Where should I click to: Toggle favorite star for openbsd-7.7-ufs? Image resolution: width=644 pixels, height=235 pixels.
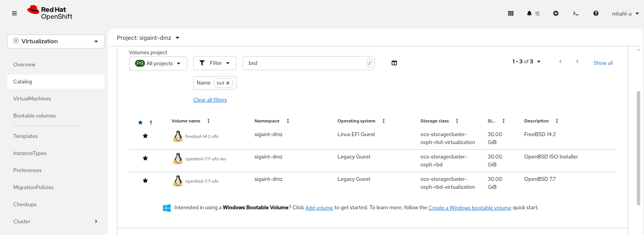tap(145, 180)
